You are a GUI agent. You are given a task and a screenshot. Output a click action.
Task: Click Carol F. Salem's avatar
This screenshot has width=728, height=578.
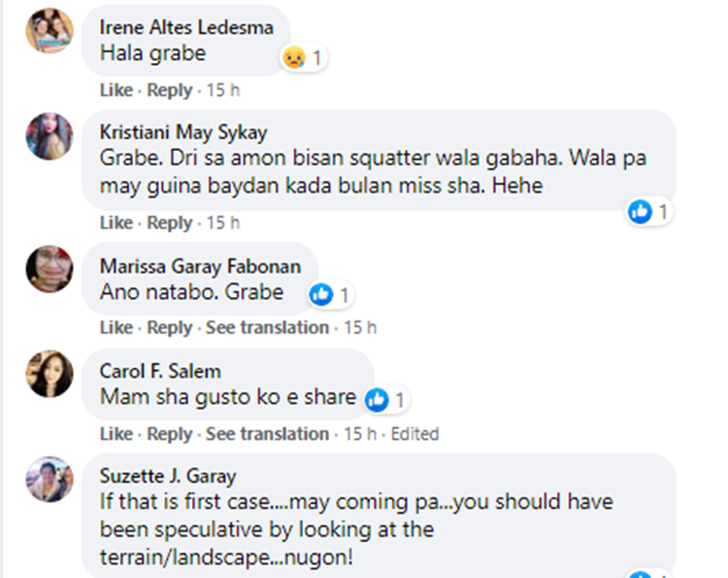(x=50, y=374)
